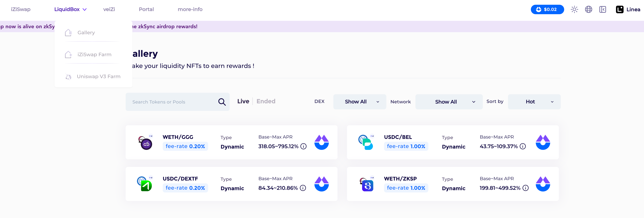Click APR info icon on WETH/ZKSP pool

tap(526, 188)
